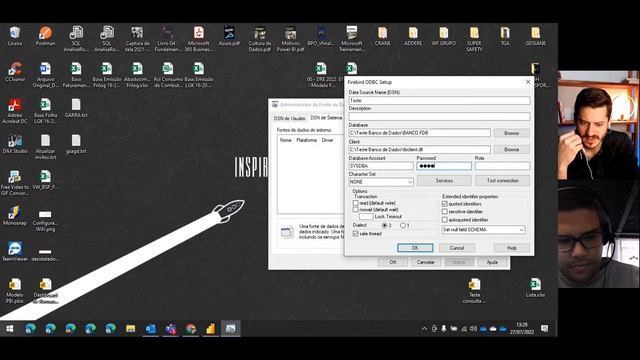Select the SUPER SAFETY folder icon
The image size is (640, 360).
point(474,39)
